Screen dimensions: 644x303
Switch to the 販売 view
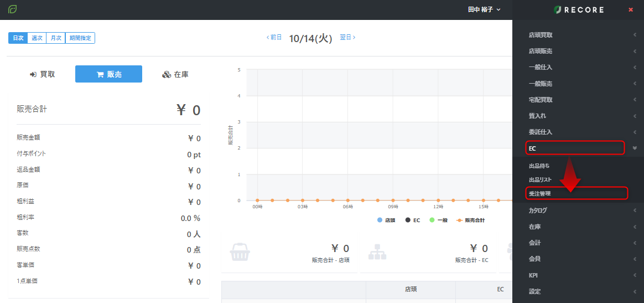click(x=108, y=74)
